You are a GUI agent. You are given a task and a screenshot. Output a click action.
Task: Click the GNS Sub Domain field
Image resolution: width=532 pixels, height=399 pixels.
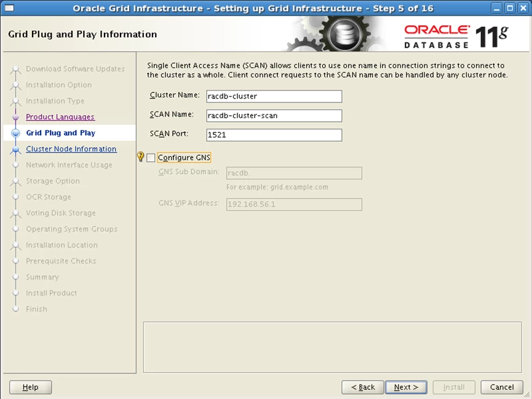294,173
